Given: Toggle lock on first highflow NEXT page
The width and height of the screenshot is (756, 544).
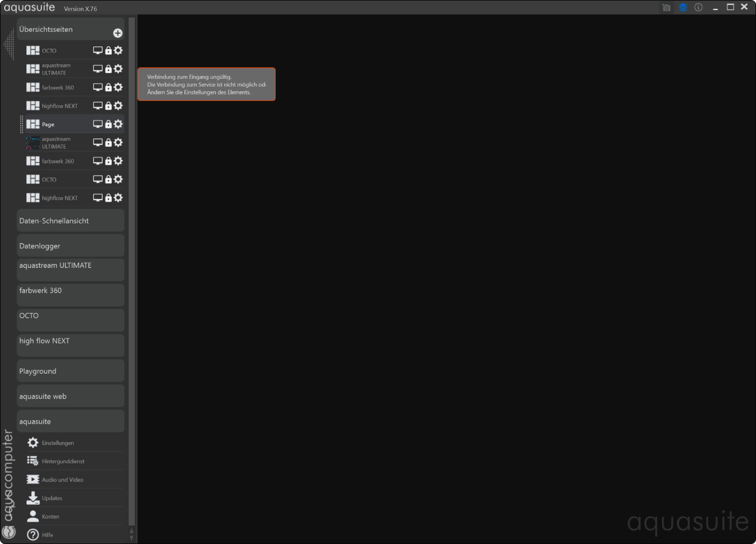Looking at the screenshot, I should (x=108, y=106).
